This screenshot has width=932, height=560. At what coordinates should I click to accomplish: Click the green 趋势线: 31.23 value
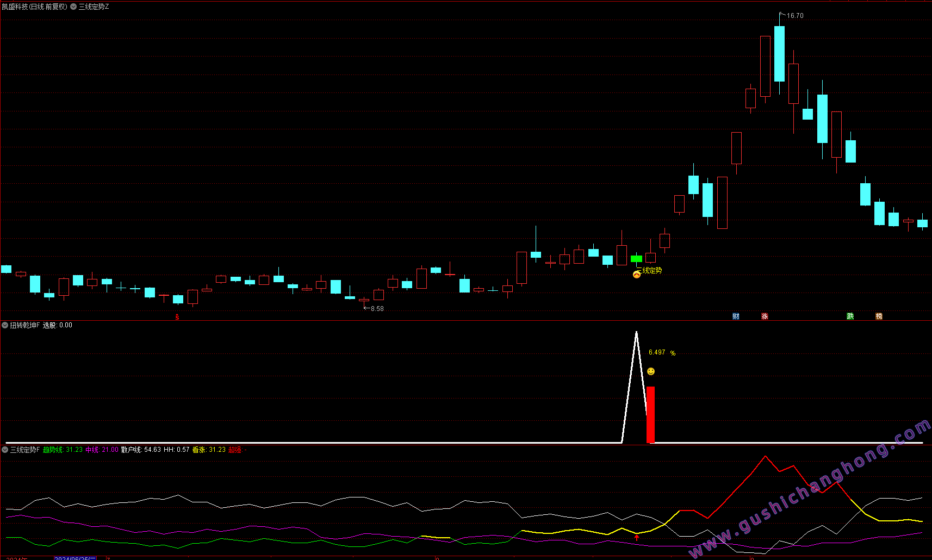pos(63,450)
